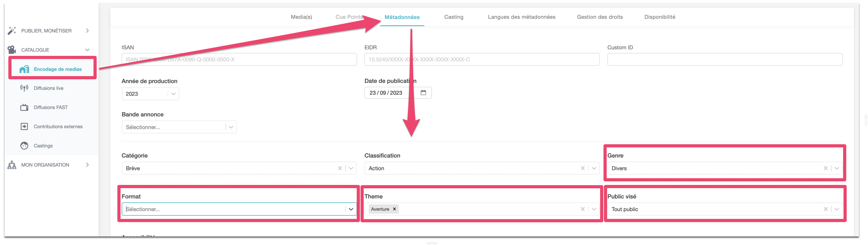This screenshot has height=245, width=868.
Task: Clear the Divers genre value
Action: (x=825, y=168)
